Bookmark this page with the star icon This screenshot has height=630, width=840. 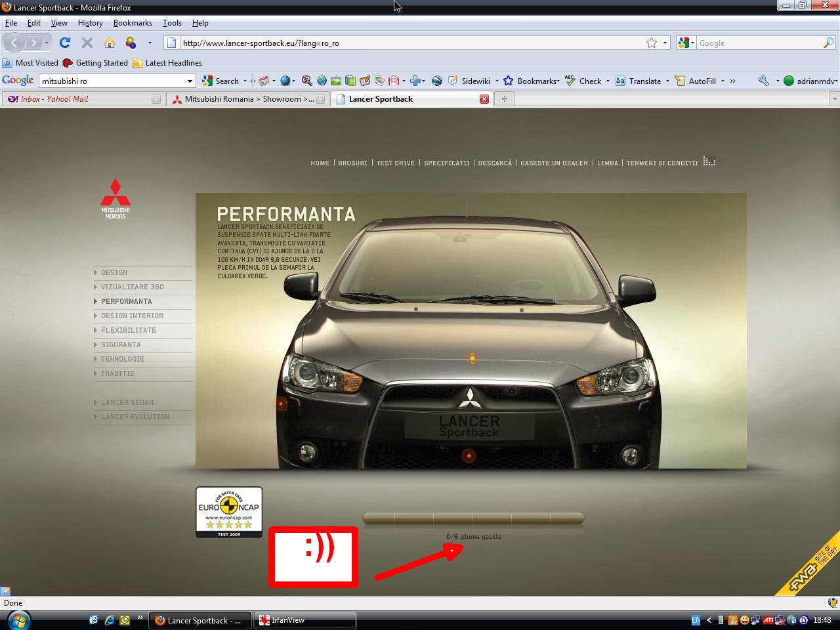(x=651, y=43)
